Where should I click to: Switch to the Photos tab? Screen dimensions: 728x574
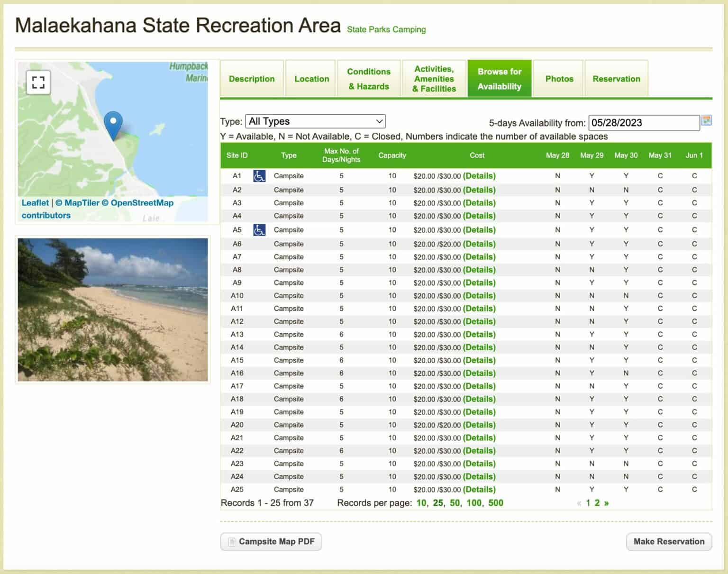click(558, 78)
